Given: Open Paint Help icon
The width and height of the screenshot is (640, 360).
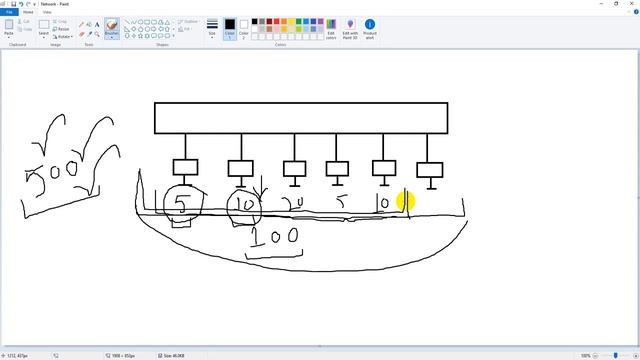Looking at the screenshot, I should coord(636,12).
